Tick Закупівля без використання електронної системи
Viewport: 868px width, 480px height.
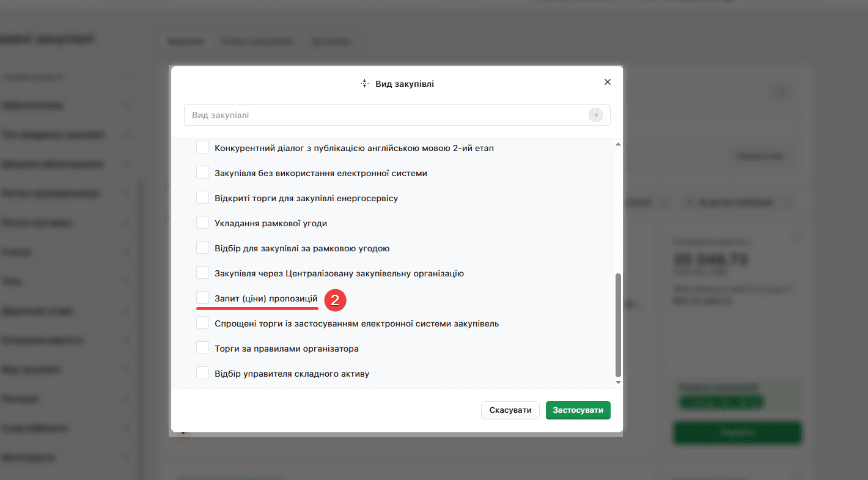click(202, 172)
